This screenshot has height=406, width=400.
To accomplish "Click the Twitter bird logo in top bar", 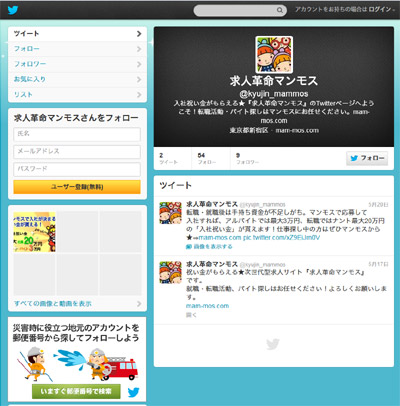I will (13, 10).
